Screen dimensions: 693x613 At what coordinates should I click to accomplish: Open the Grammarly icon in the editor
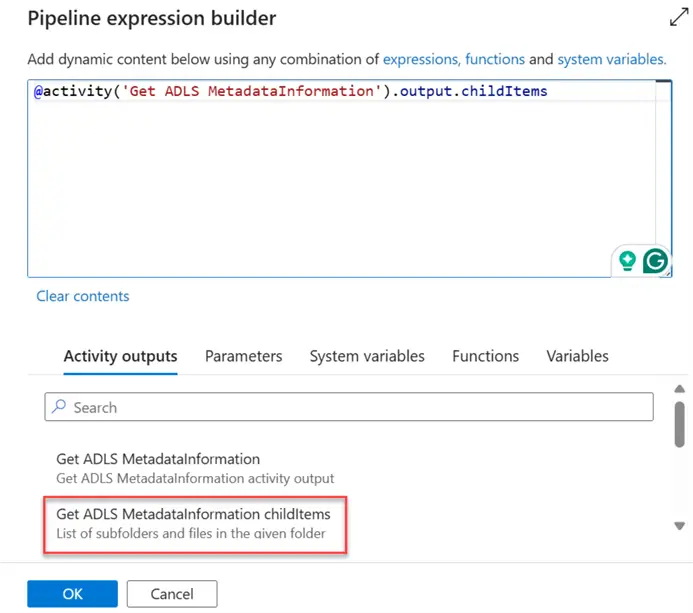(655, 261)
